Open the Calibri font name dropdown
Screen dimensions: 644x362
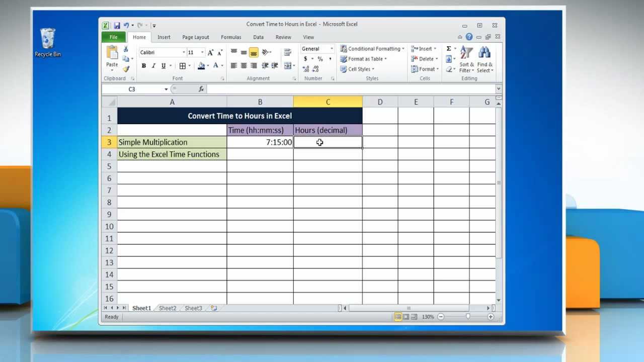pyautogui.click(x=184, y=52)
